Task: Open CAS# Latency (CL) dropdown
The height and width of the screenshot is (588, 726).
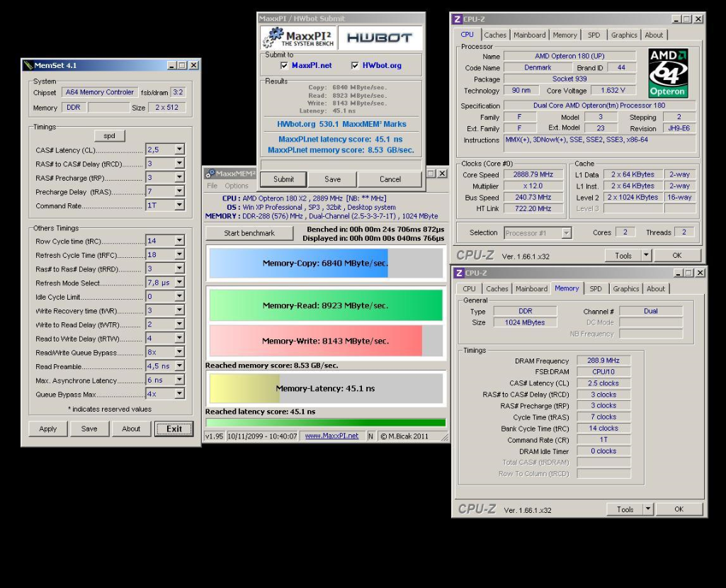Action: 179,149
